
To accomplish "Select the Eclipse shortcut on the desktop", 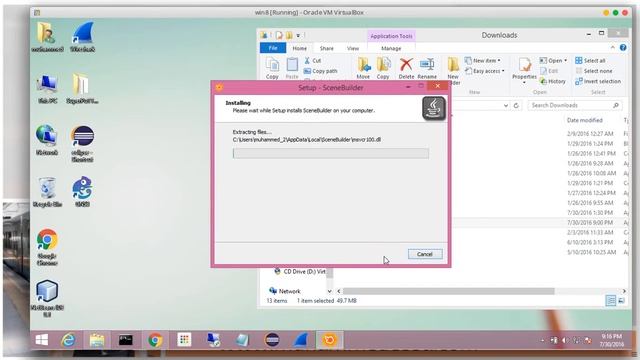I will click(82, 144).
